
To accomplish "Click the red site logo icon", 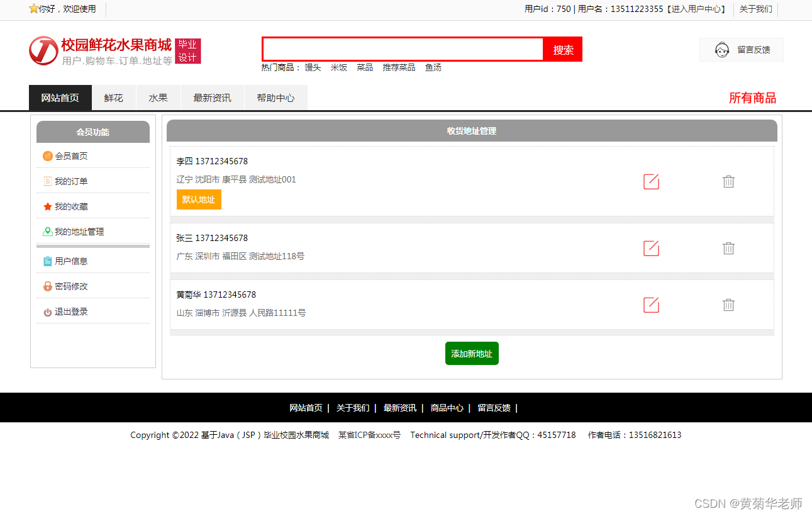I will (43, 50).
